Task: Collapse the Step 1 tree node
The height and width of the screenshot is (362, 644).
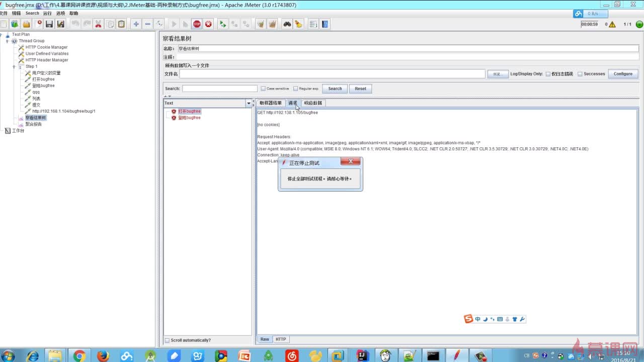Action: [14, 66]
